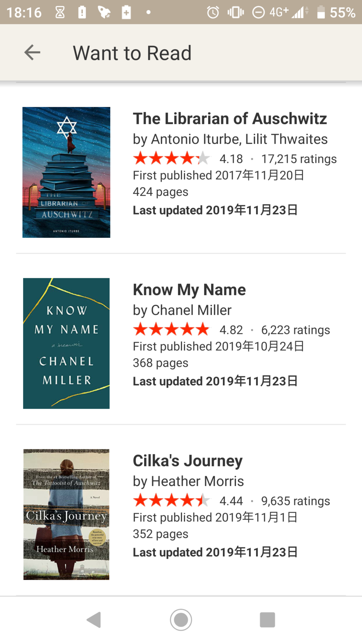362x644 pixels.
Task: Tap the back arrow in header
Action: click(32, 52)
